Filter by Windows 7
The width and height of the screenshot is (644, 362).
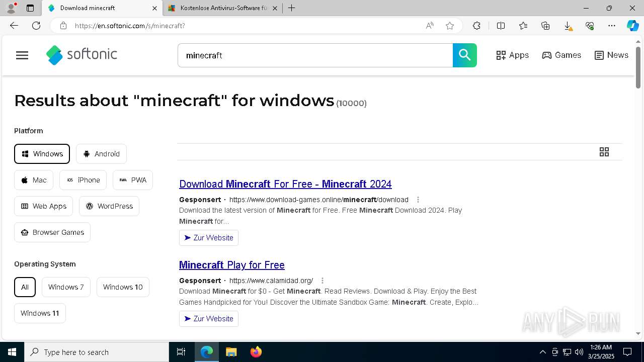(x=66, y=287)
